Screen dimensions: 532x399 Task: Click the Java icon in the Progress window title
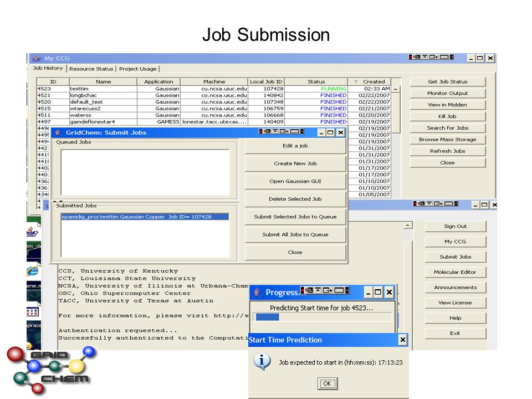point(257,292)
